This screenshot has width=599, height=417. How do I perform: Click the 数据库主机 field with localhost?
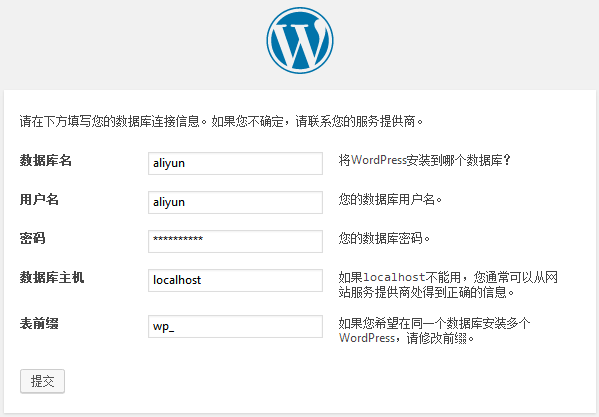coord(235,280)
